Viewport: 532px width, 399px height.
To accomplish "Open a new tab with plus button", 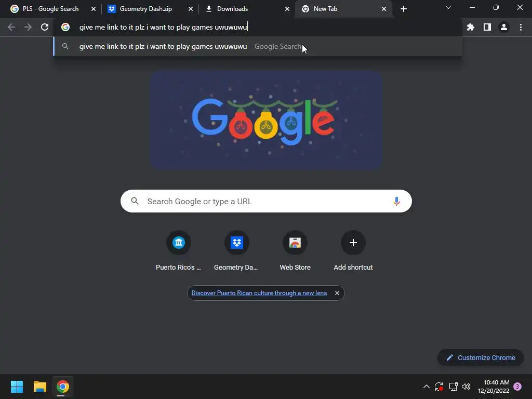I will (x=403, y=9).
